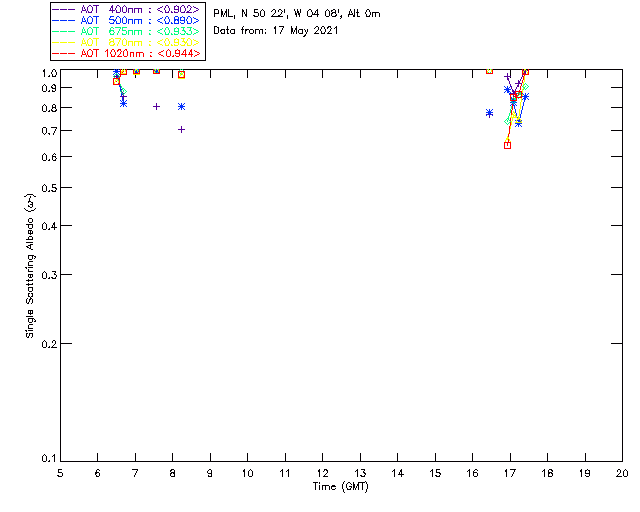Image resolution: width=640 pixels, height=512 pixels.
Task: Click the x-axis tick label '17'
Action: tap(510, 473)
